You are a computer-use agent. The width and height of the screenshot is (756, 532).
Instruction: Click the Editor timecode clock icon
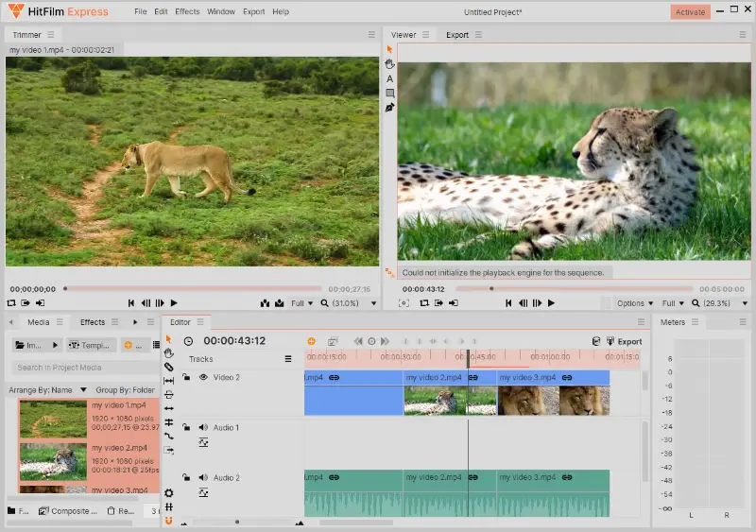pos(188,341)
